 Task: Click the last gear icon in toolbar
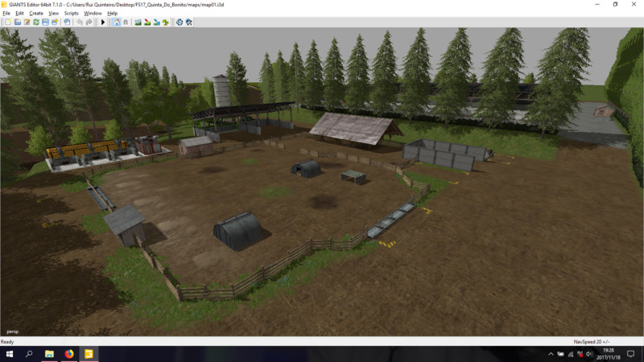click(188, 22)
